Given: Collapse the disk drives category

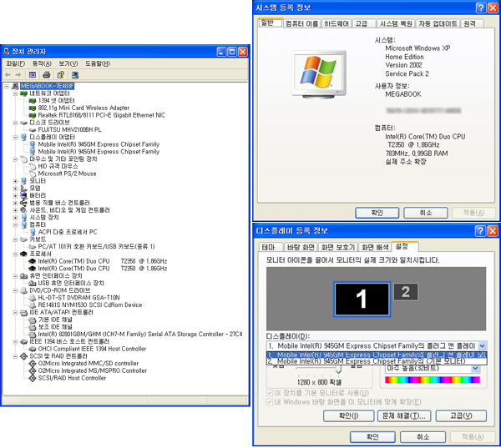Looking at the screenshot, I should pos(15,123).
